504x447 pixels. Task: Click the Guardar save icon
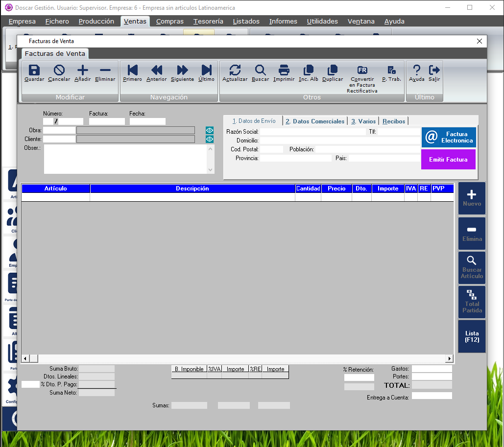click(x=34, y=71)
